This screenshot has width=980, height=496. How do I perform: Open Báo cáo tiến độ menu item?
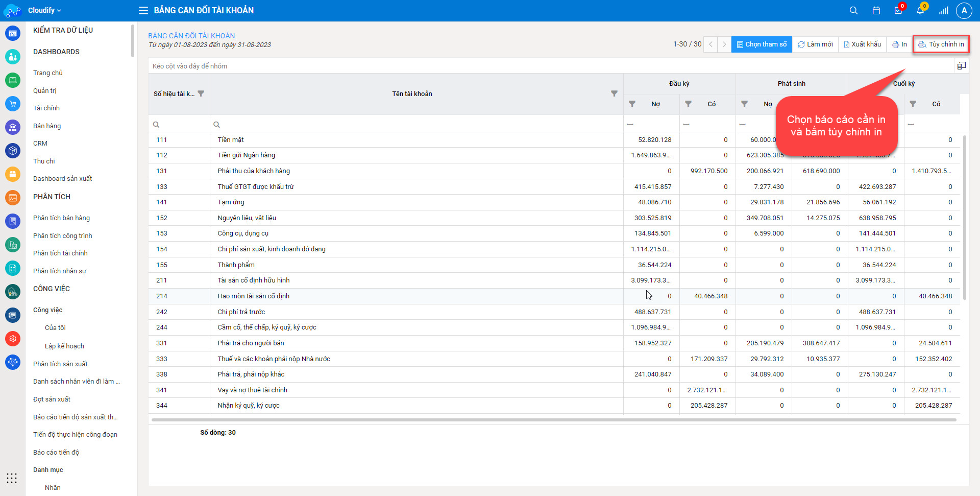[56, 453]
